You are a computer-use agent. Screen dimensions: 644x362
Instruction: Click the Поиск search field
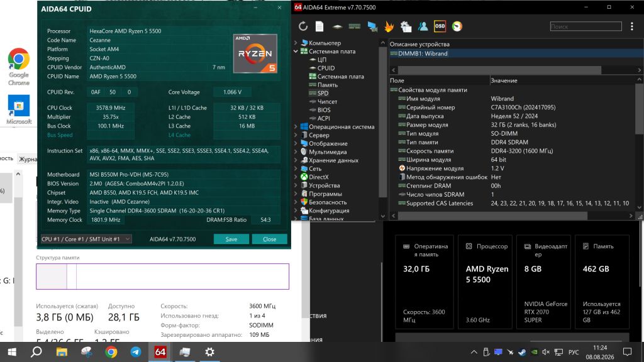click(586, 26)
